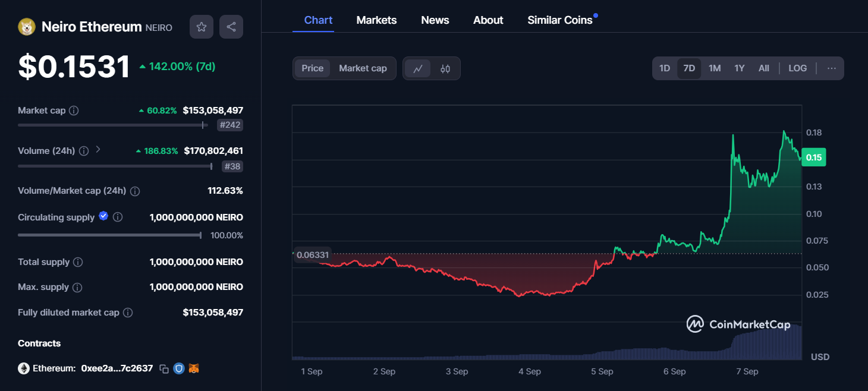Click the NEIRO ticker symbol beside title
This screenshot has width=868, height=391.
pyautogui.click(x=159, y=28)
